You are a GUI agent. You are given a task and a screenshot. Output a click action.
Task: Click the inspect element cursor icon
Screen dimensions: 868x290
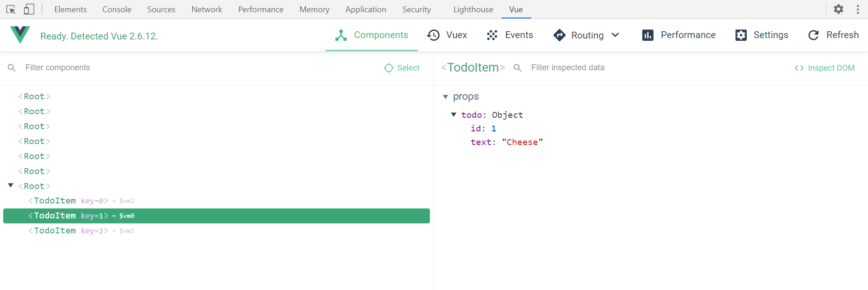pos(11,9)
